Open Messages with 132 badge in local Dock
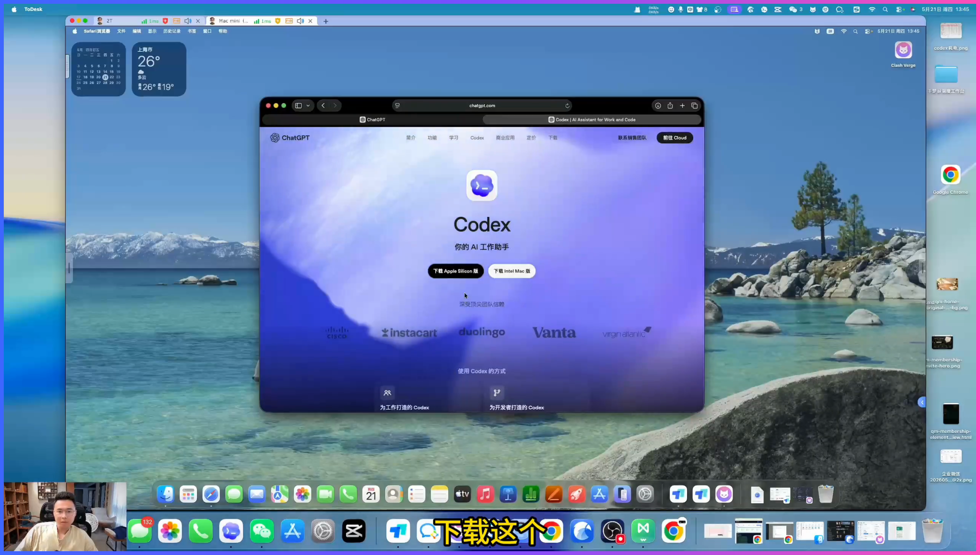This screenshot has height=555, width=980. tap(140, 531)
